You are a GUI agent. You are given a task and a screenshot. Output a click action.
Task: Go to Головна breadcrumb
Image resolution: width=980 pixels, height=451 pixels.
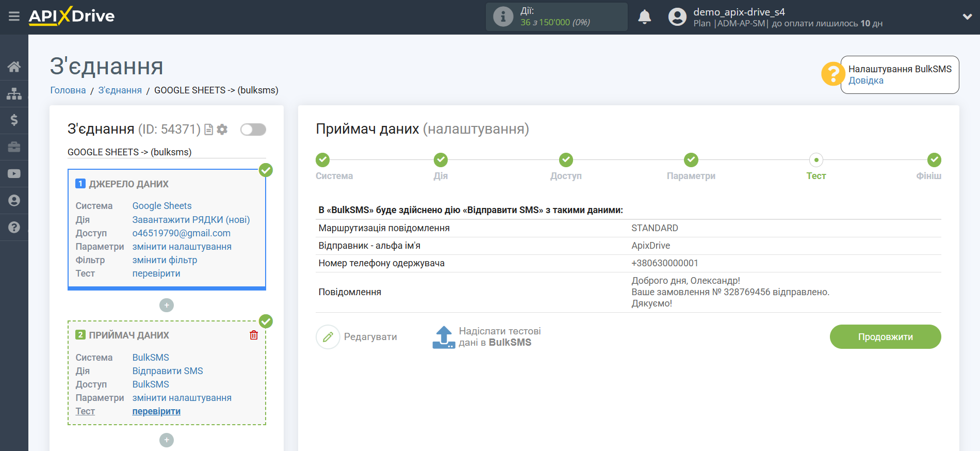68,90
